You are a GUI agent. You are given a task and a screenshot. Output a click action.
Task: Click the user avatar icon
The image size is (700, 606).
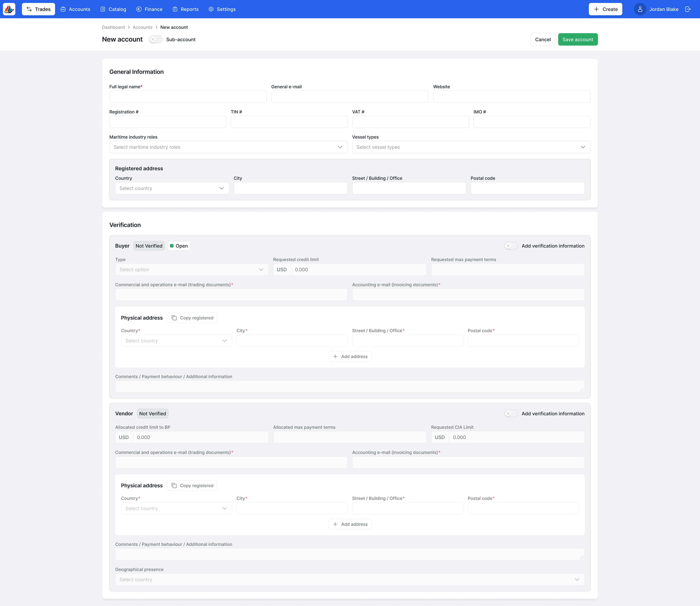point(640,9)
